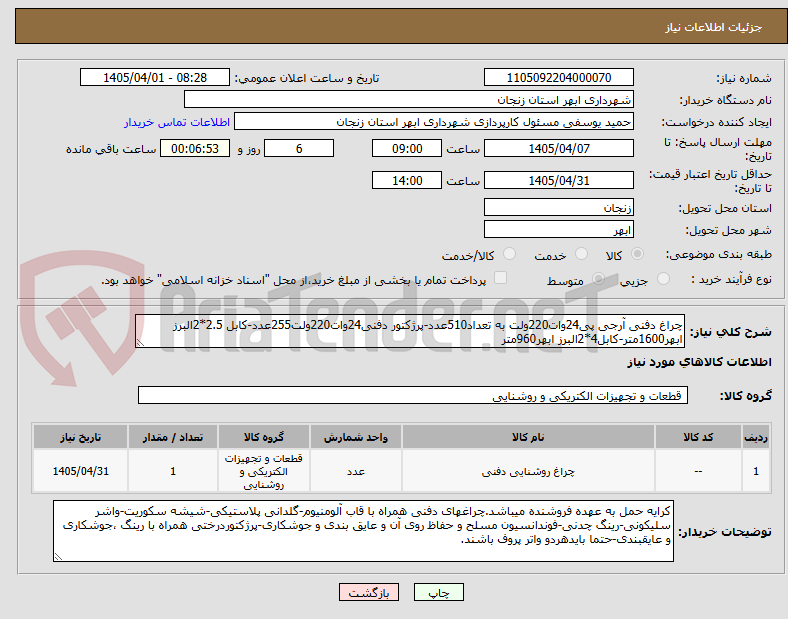This screenshot has height=619, width=788.
Task: Click the price validity date 1405/04/31 field
Action: pos(558,180)
